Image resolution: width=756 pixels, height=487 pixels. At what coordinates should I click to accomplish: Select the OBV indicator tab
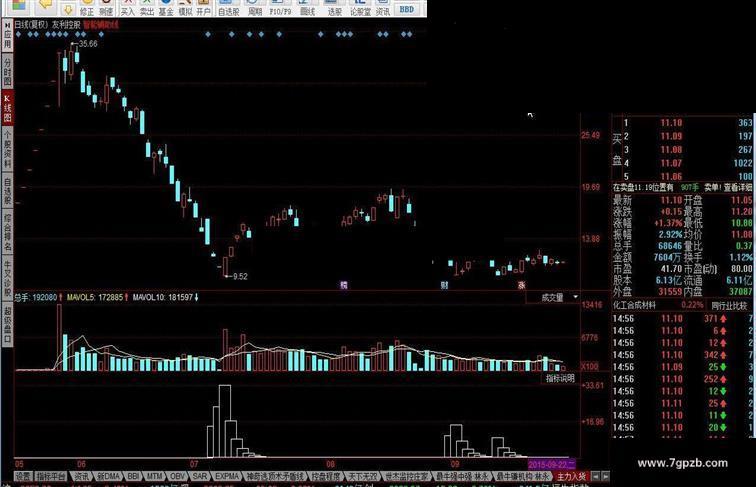pos(177,476)
